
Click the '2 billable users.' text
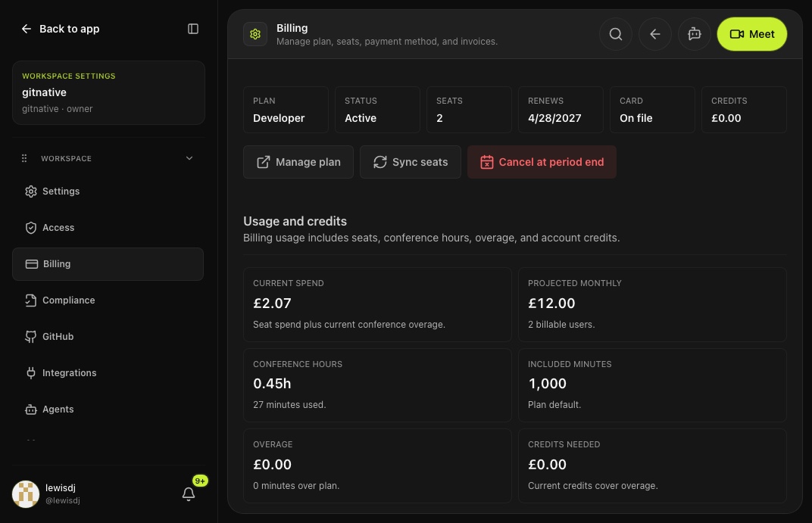pos(561,325)
